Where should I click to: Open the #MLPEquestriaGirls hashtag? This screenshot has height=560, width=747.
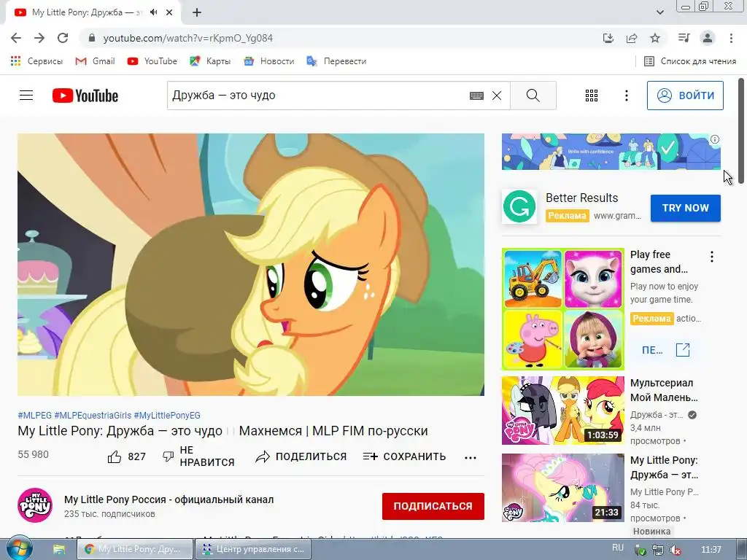93,415
